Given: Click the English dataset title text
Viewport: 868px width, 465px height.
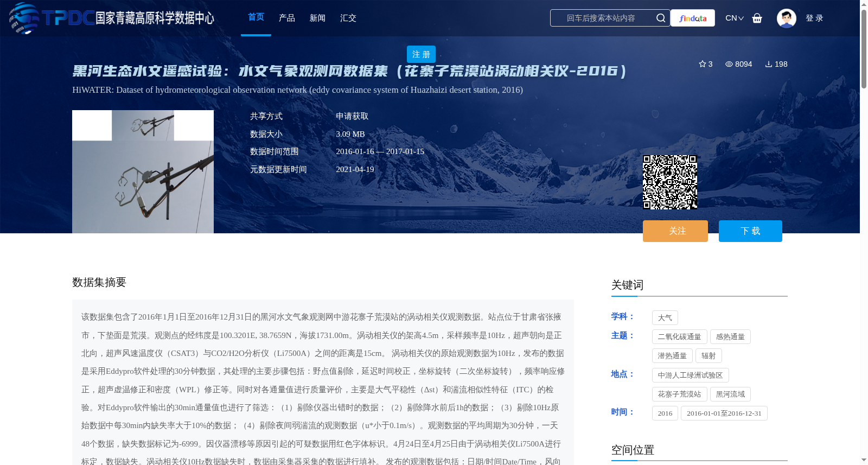Looking at the screenshot, I should click(297, 90).
